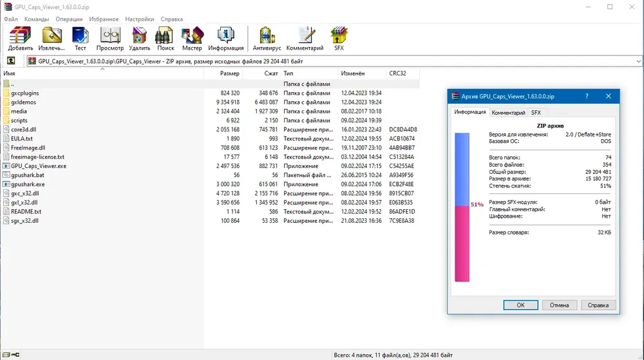Run the Тест archive test tool
This screenshot has height=360, width=644.
[x=80, y=39]
